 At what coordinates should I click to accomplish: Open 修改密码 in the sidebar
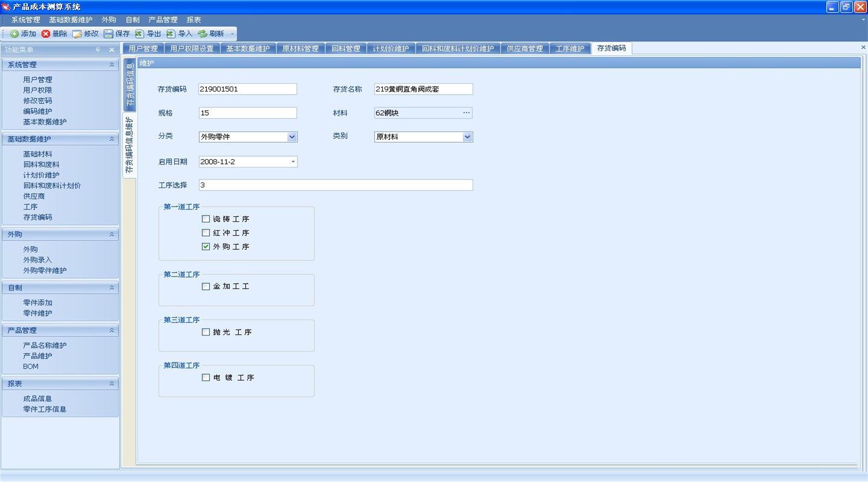pos(37,101)
